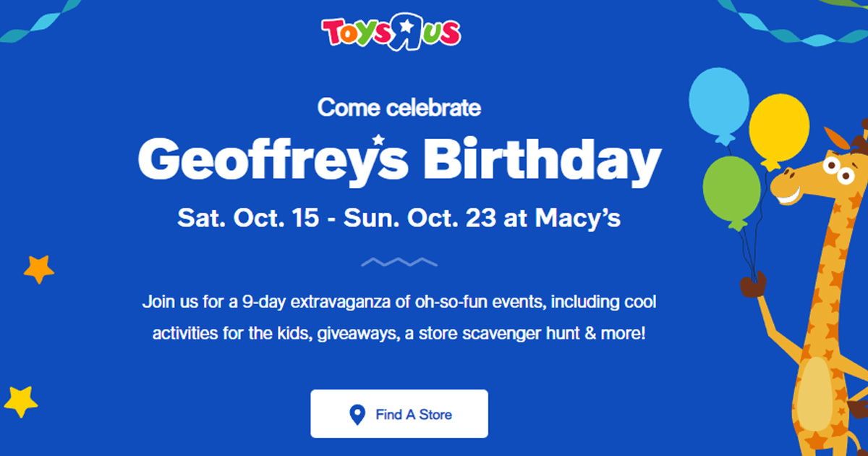The height and width of the screenshot is (456, 868).
Task: Click the location pin icon on the button
Action: (x=357, y=414)
